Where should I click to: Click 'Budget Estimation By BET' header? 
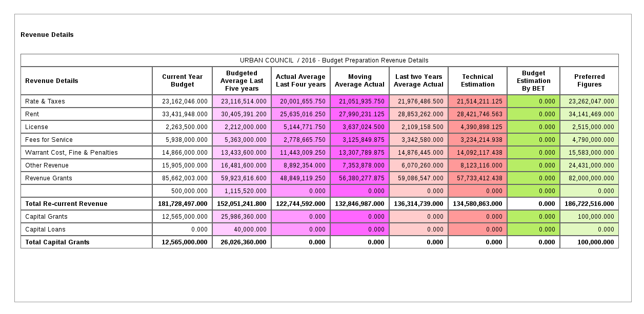point(533,80)
